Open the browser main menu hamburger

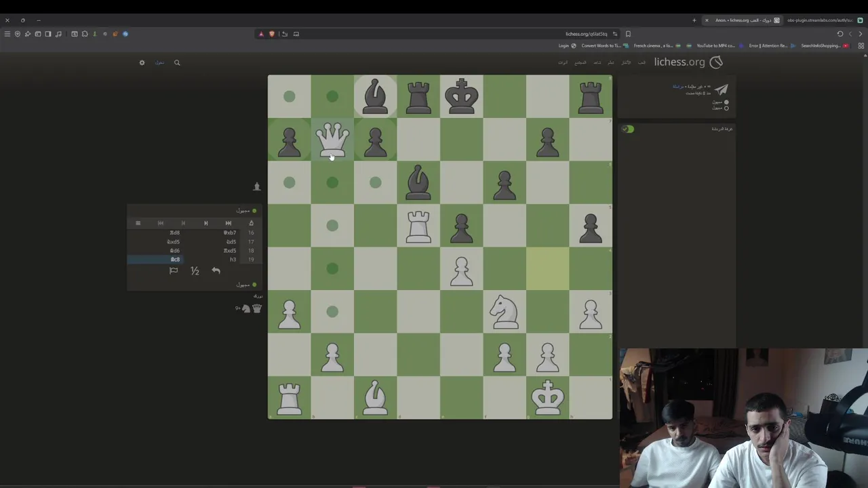click(x=7, y=34)
